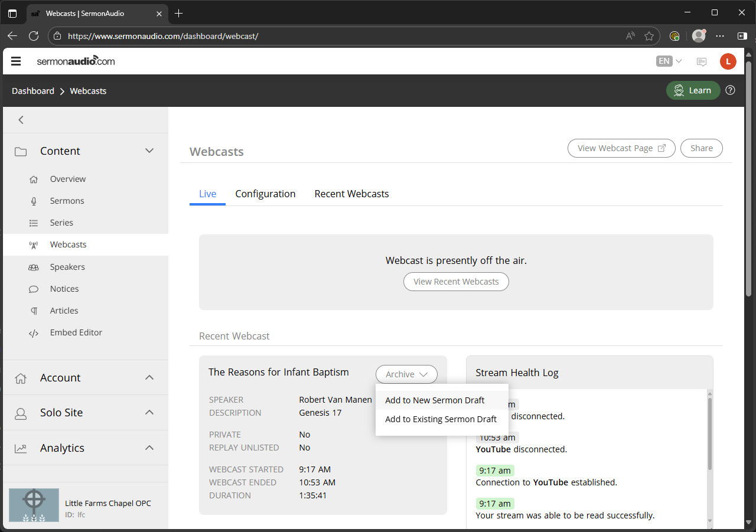
Task: Click the Stream Health Log scrollbar
Action: point(710,434)
